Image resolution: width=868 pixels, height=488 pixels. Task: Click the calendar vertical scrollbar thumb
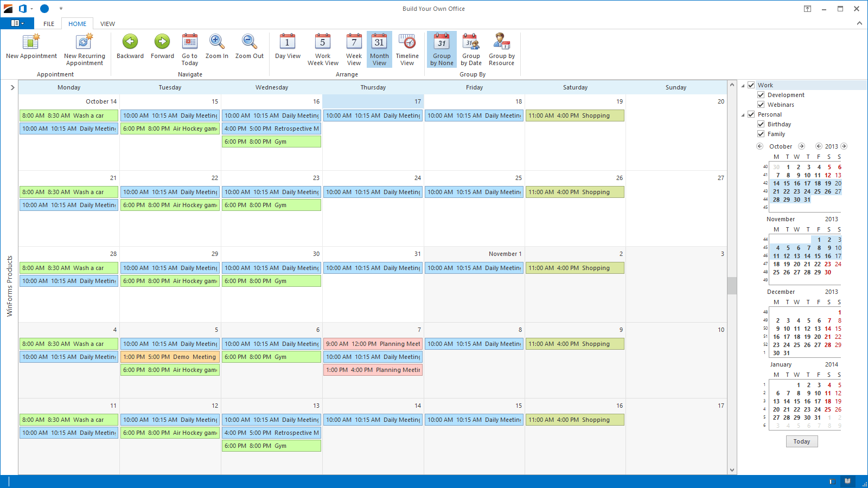pyautogui.click(x=732, y=285)
